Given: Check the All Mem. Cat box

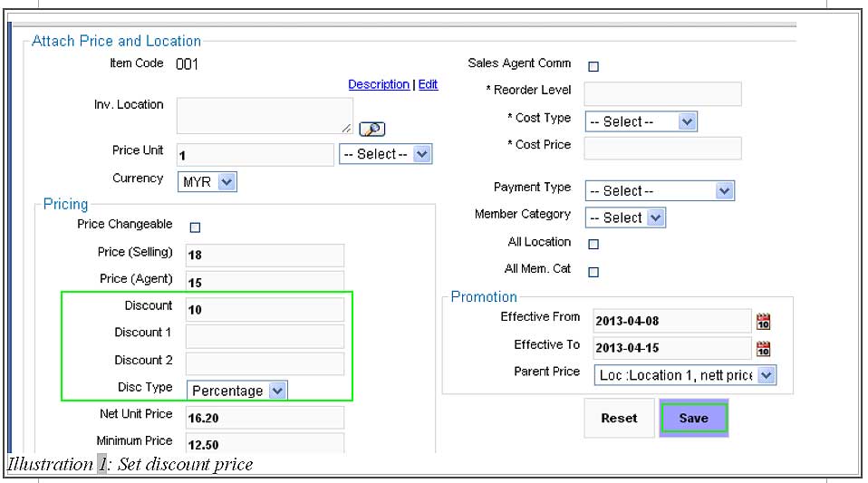Looking at the screenshot, I should [x=593, y=272].
